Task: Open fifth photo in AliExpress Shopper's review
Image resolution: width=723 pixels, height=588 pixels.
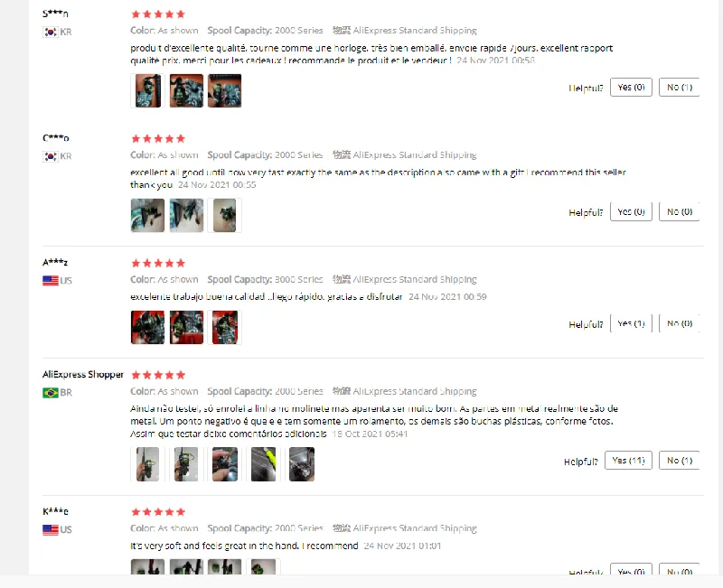Action: click(302, 464)
